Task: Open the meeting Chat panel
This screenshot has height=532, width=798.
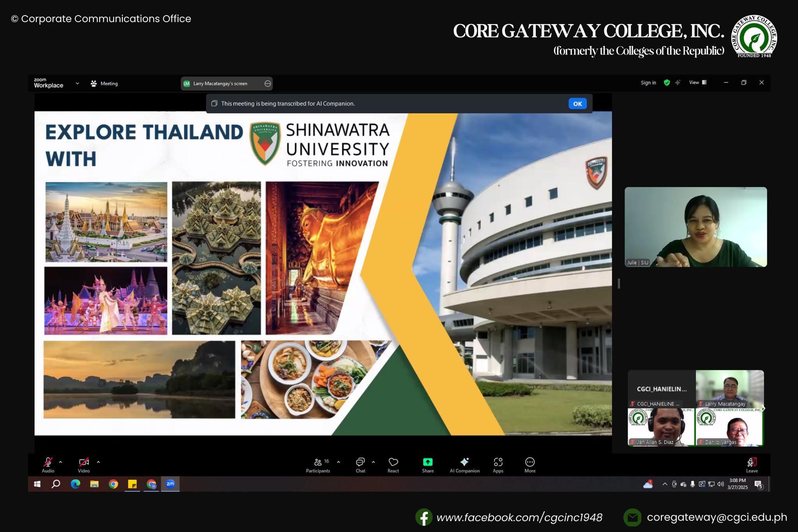Action: [x=360, y=464]
